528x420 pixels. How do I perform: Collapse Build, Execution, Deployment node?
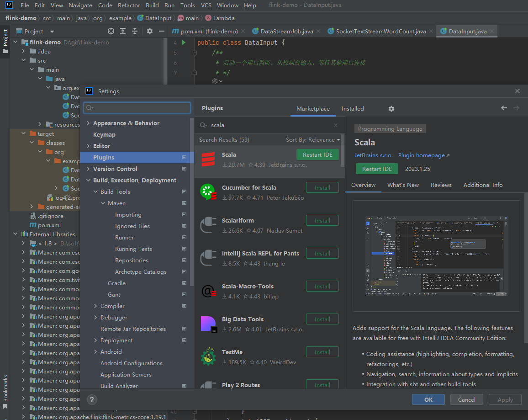point(88,181)
